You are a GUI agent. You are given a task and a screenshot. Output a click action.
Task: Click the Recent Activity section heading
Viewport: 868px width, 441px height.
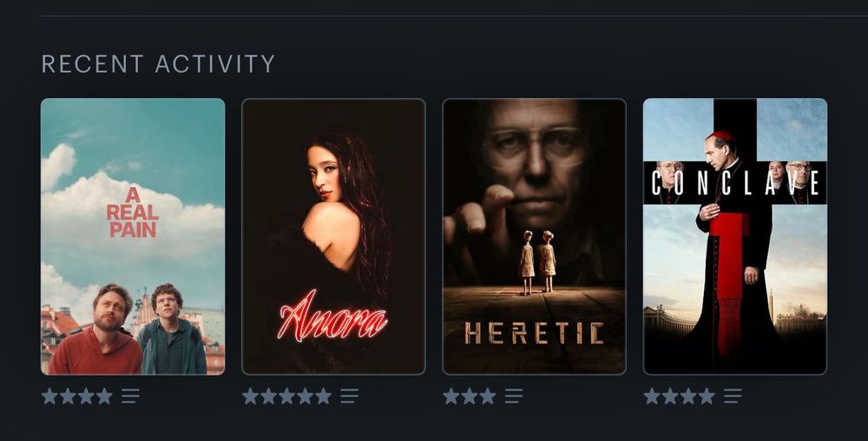coord(158,63)
